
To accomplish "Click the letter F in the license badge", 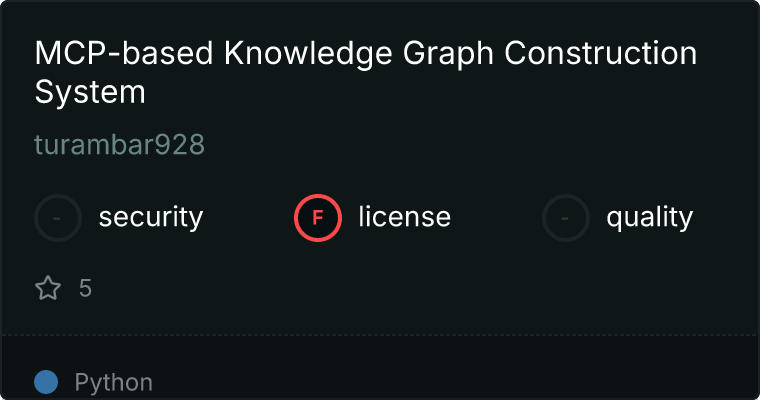I will click(x=318, y=217).
